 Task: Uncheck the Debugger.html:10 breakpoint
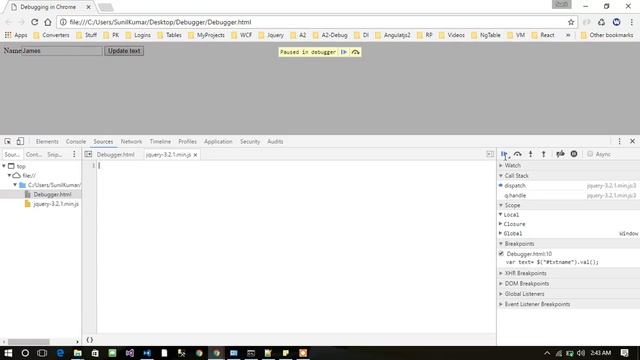[501, 254]
